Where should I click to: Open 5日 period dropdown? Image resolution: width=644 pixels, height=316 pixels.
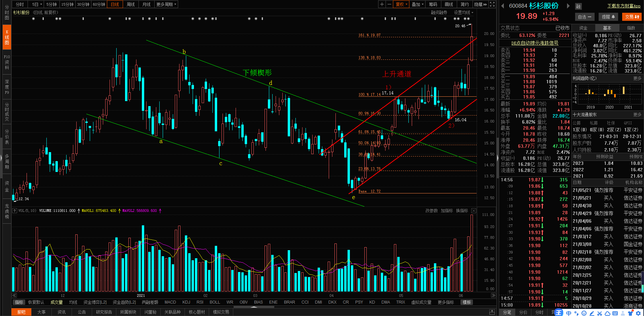pos(37,4)
